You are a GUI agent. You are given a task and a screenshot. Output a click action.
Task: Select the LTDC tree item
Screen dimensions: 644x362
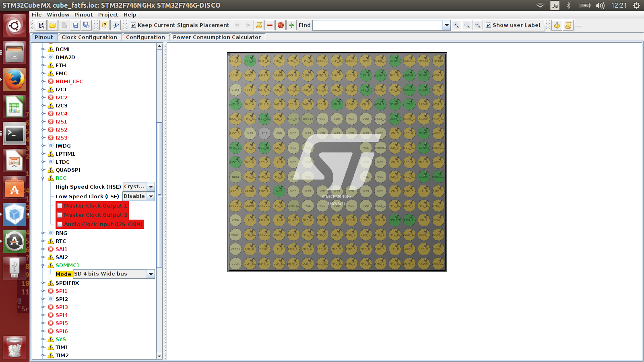click(62, 162)
